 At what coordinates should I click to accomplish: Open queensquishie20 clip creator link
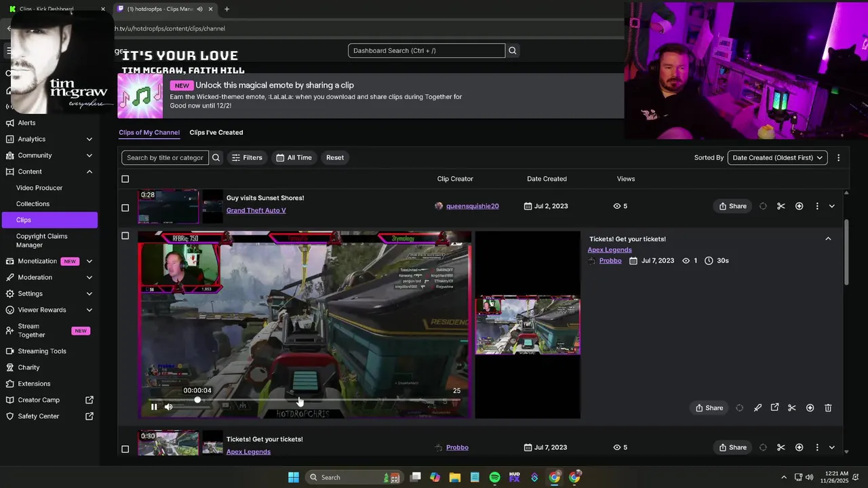pyautogui.click(x=473, y=206)
